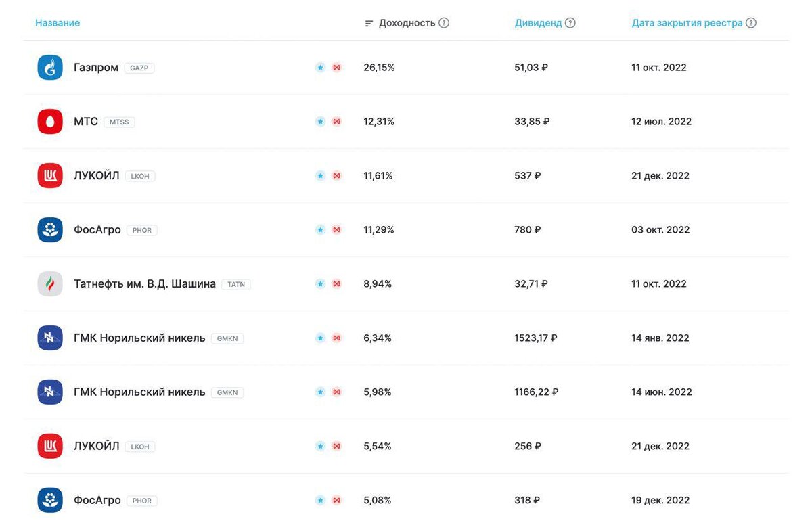Open the МТС stock name
Viewport: 812px width, 523px height.
click(x=86, y=122)
